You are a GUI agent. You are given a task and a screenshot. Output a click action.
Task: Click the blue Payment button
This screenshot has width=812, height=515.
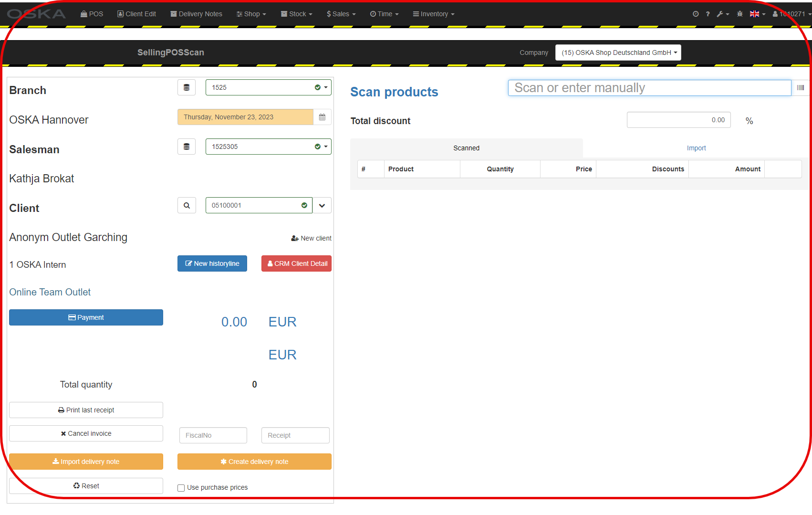[86, 317]
